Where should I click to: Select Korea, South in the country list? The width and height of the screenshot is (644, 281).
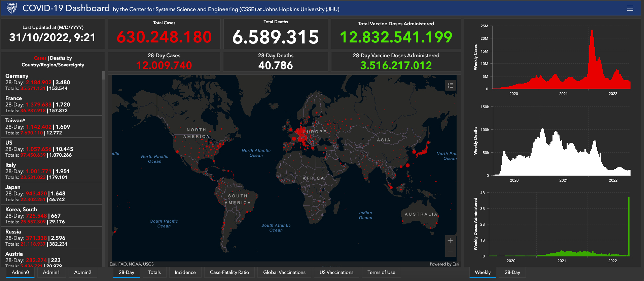click(x=52, y=215)
